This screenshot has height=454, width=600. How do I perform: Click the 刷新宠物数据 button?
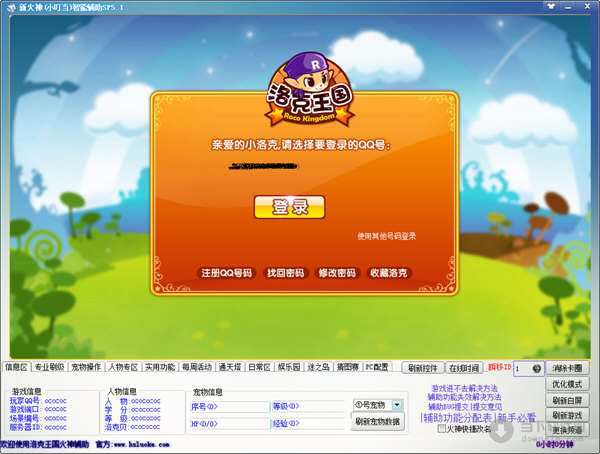click(x=378, y=421)
